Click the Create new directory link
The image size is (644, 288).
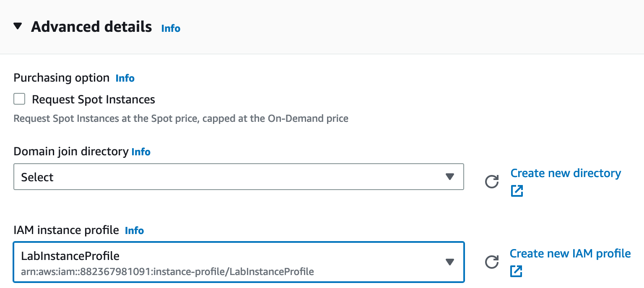(x=566, y=173)
